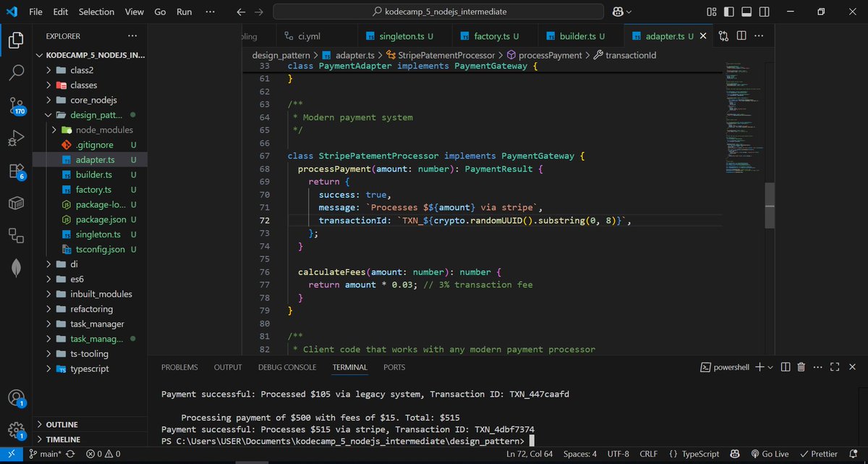868x464 pixels.
Task: Open builder.ts in the explorer tree
Action: 90,174
